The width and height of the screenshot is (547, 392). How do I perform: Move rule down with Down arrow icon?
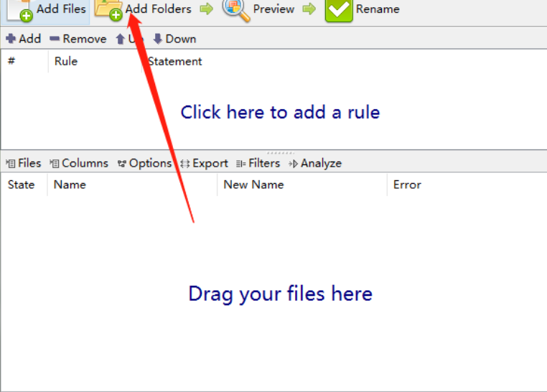pyautogui.click(x=158, y=39)
